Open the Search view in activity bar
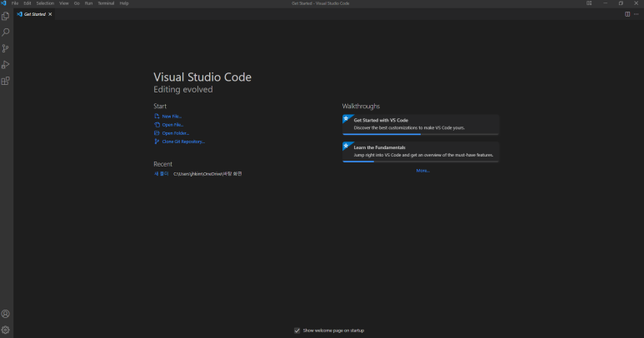The width and height of the screenshot is (644, 338). [6, 32]
